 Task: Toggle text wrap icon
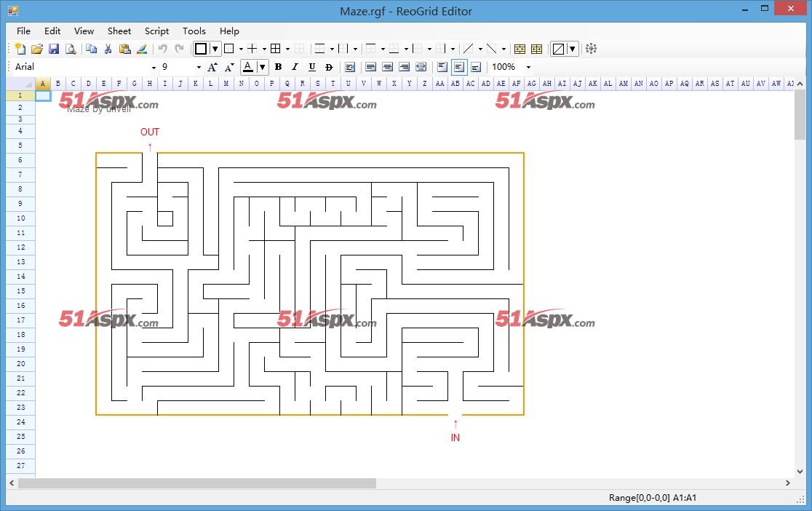pos(349,67)
